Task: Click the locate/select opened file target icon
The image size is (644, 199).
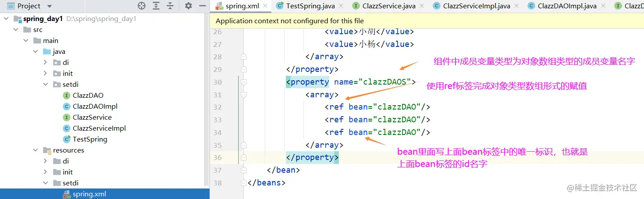Action: (x=141, y=6)
